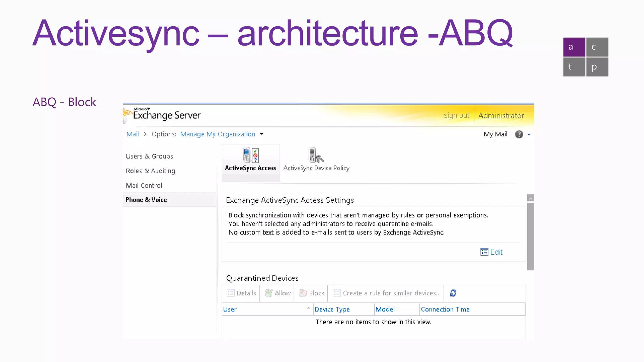Image resolution: width=644 pixels, height=362 pixels.
Task: Click the Administrator account name
Action: [x=501, y=116]
